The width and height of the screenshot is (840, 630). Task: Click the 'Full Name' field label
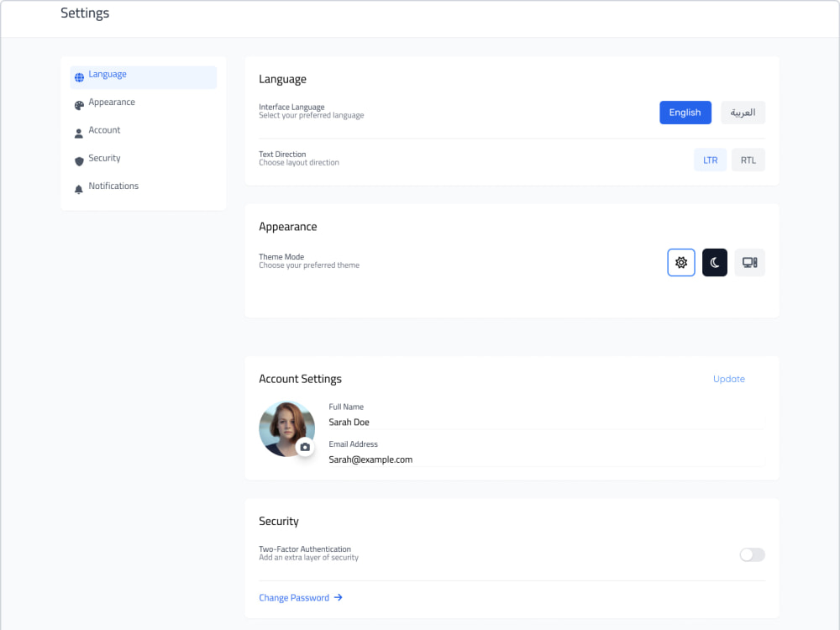tap(346, 407)
